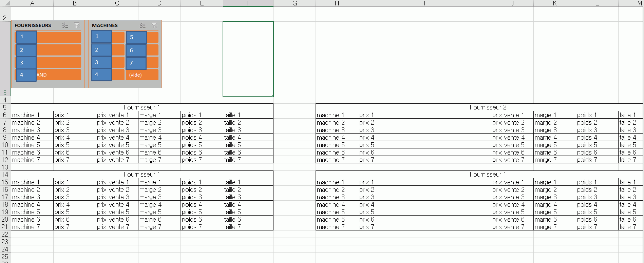The height and width of the screenshot is (263, 644).
Task: Select cell A15 containing 'machine 1'
Action: pyautogui.click(x=32, y=182)
